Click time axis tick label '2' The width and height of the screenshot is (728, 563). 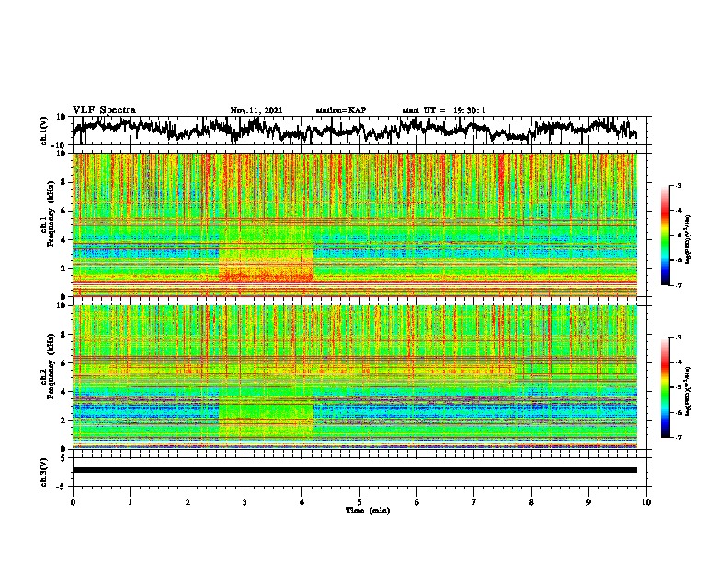click(x=188, y=502)
